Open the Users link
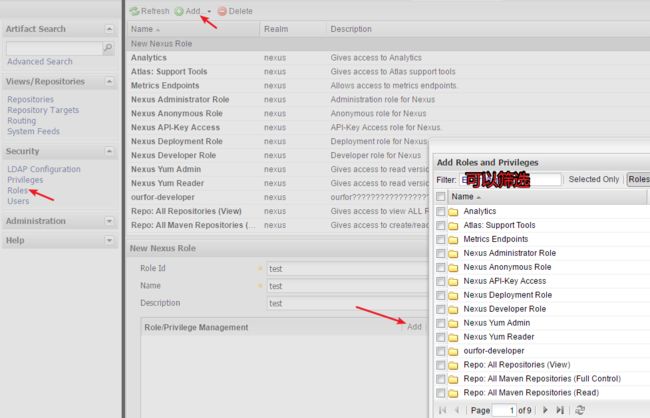Image resolution: width=650 pixels, height=418 pixels. (18, 201)
